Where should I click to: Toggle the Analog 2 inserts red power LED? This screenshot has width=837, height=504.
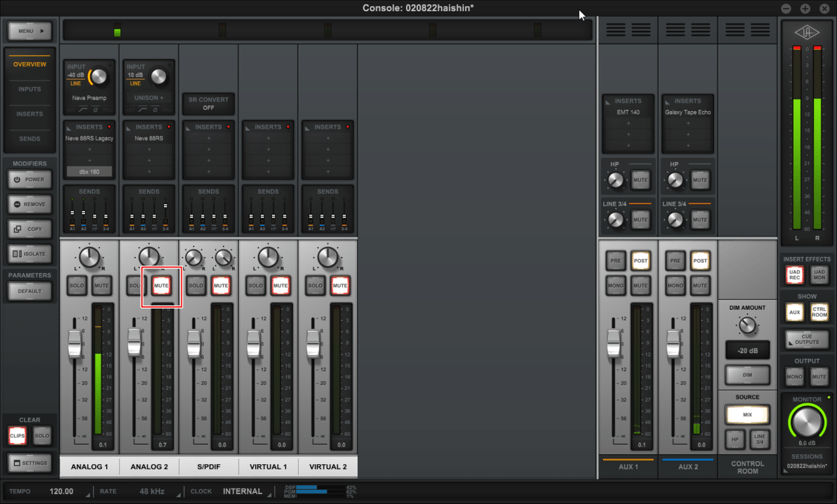[169, 126]
